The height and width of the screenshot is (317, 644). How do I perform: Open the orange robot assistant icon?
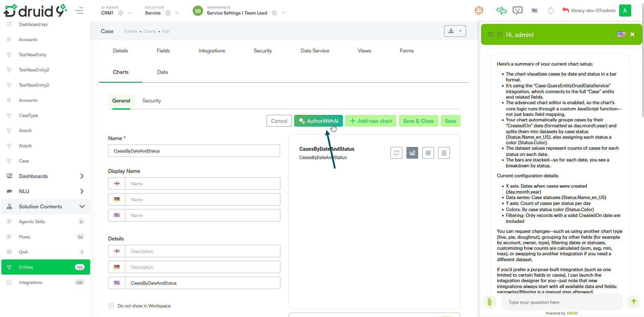pos(479,10)
